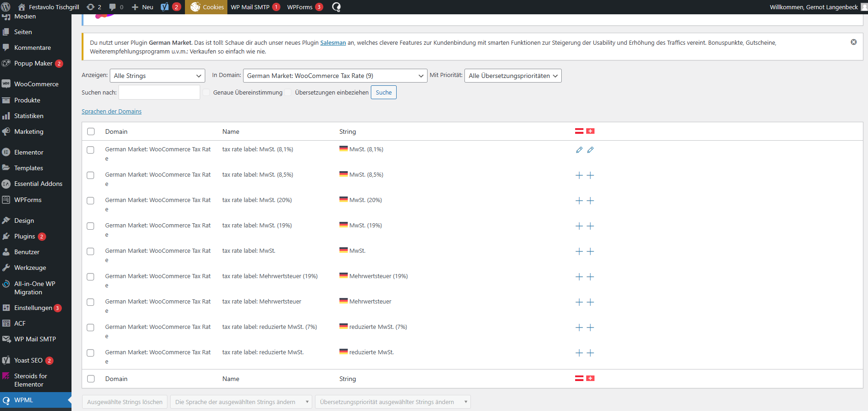
Task: Open WPForms in the admin bar
Action: (305, 7)
